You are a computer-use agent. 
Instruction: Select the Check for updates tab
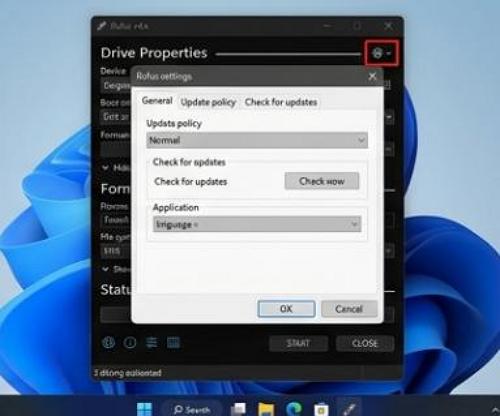(281, 102)
